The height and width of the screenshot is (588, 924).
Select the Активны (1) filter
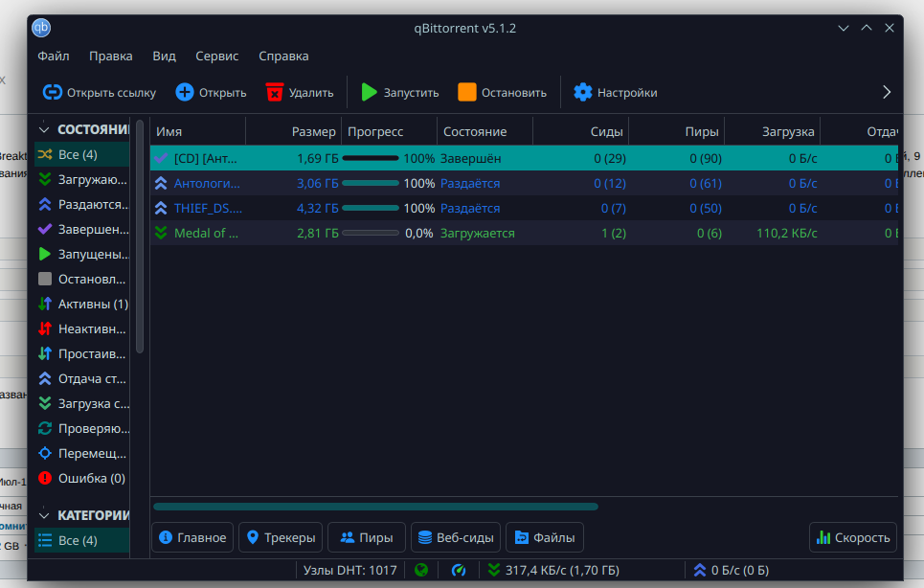click(82, 304)
